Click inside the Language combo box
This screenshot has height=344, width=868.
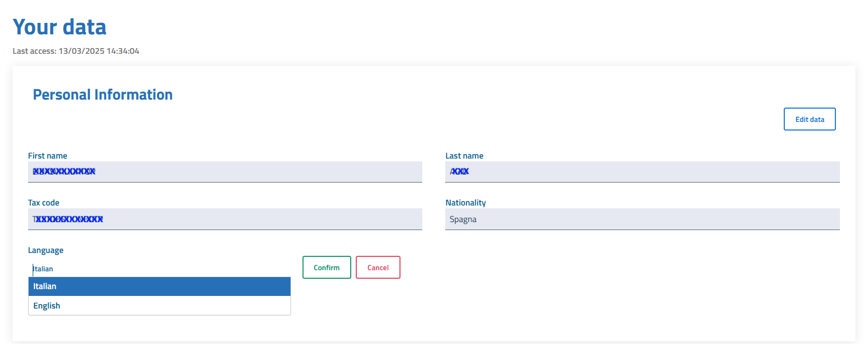coord(159,268)
